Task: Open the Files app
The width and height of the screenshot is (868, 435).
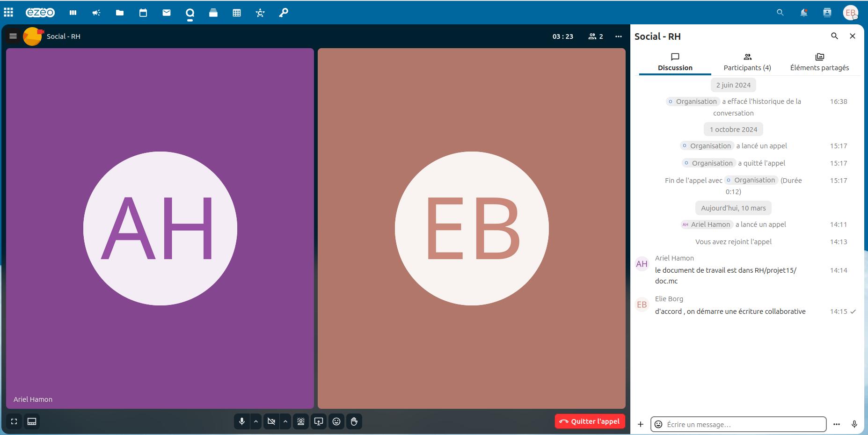Action: click(120, 13)
